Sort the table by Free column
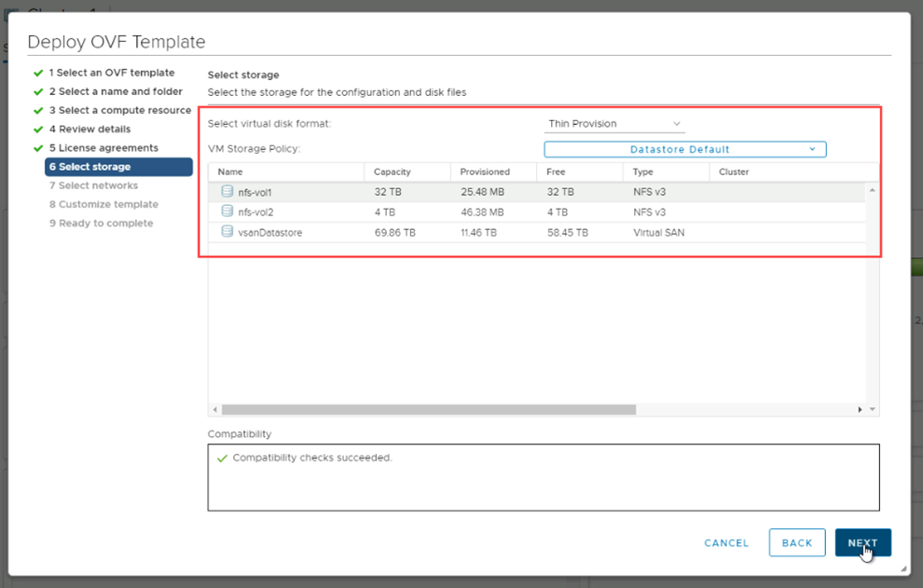 (x=557, y=172)
